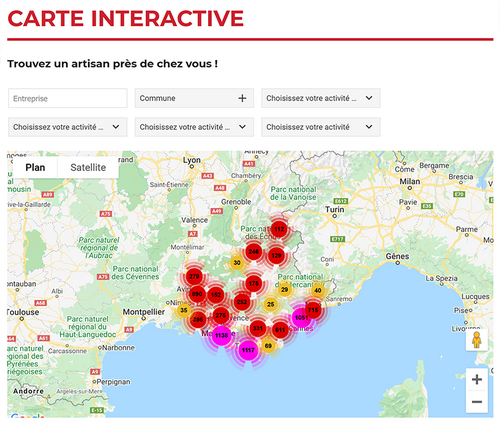Click the Montpellier city label

point(144,312)
